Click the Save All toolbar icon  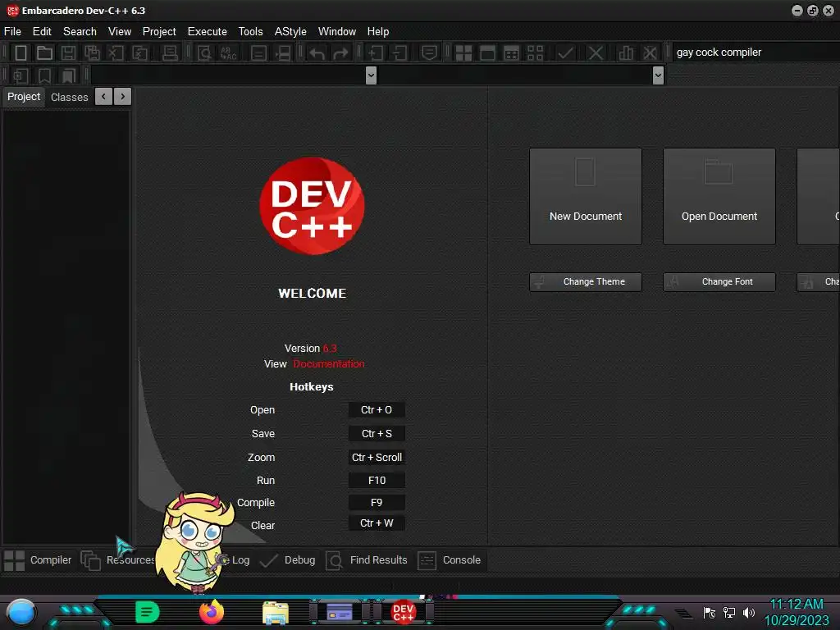pos(92,52)
